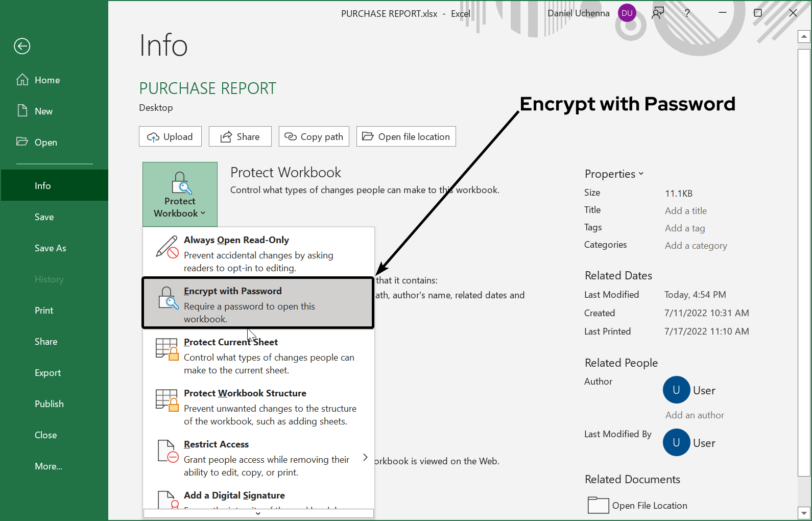Select the Restrict Access icon
This screenshot has height=521, width=812.
(167, 451)
